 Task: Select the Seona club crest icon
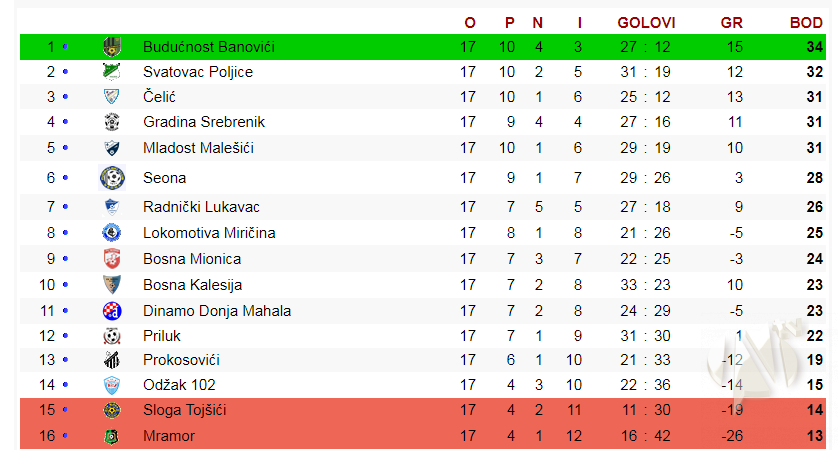click(x=112, y=178)
